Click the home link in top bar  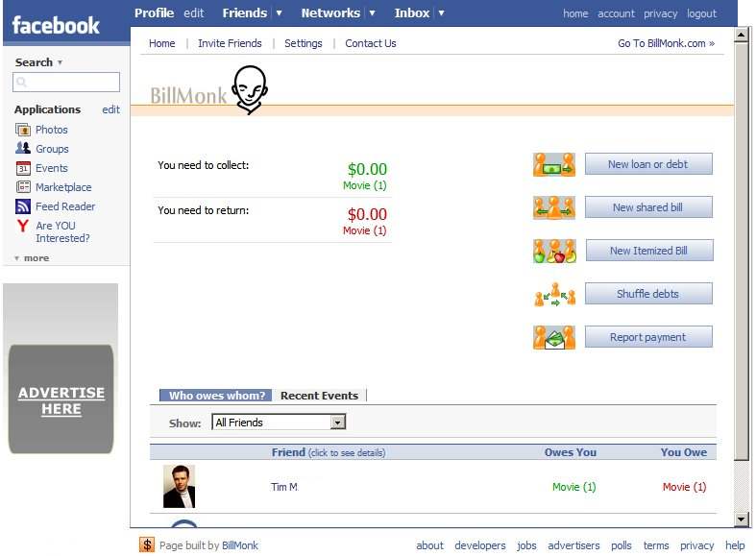tap(575, 13)
